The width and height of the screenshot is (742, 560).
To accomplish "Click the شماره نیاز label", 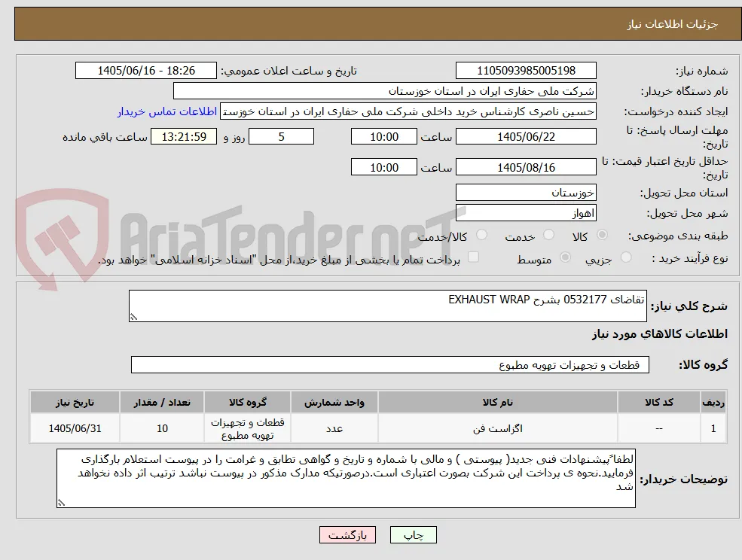I will [701, 71].
